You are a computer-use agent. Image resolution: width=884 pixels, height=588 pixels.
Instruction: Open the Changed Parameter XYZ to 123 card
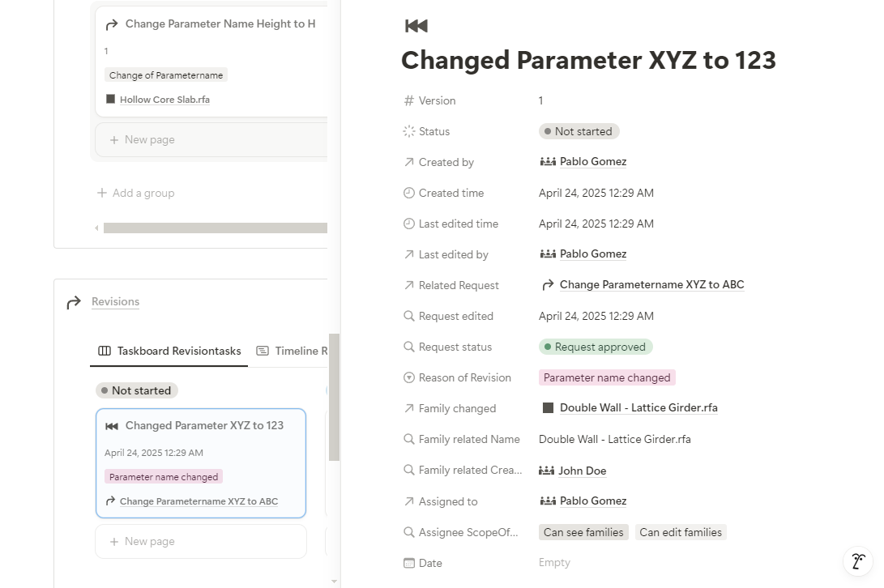(x=204, y=426)
